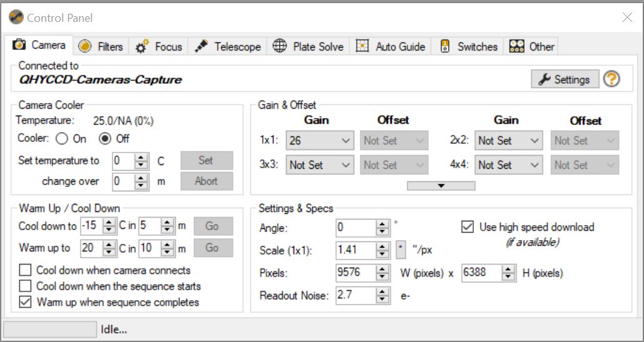Increase the Angle value with up arrow
644x342 pixels.
[383, 224]
